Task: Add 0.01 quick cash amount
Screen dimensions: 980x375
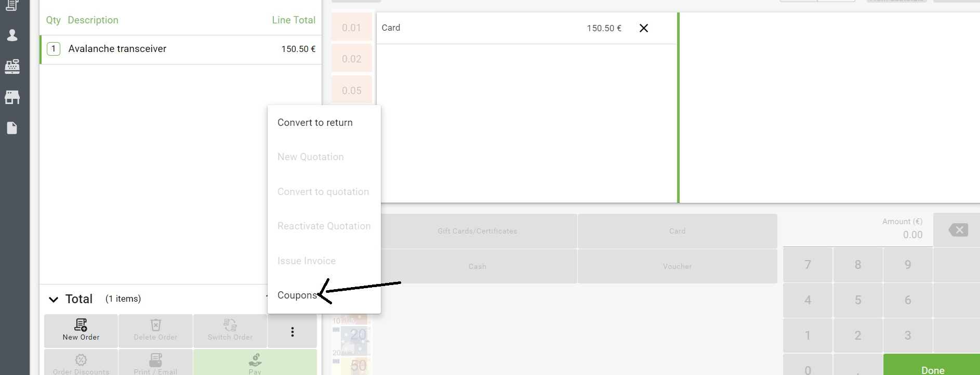Action: [352, 28]
